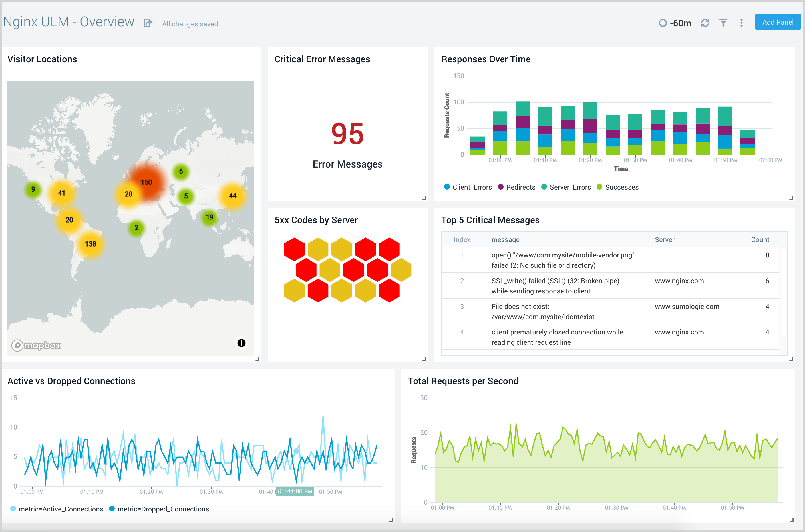Screen dimensions: 805x532
Task: Click the share icon beside the dashboard title
Action: pos(148,22)
